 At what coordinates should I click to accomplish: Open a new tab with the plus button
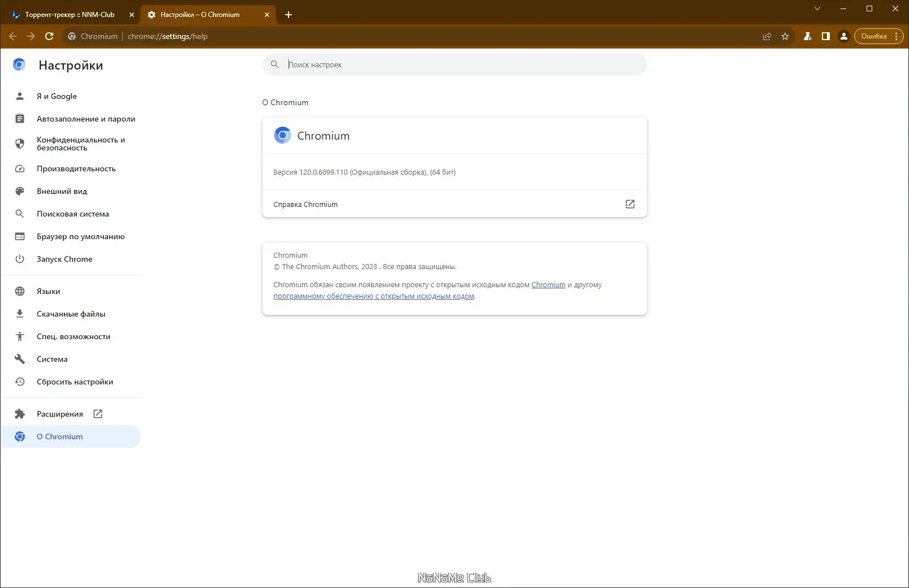pos(288,15)
